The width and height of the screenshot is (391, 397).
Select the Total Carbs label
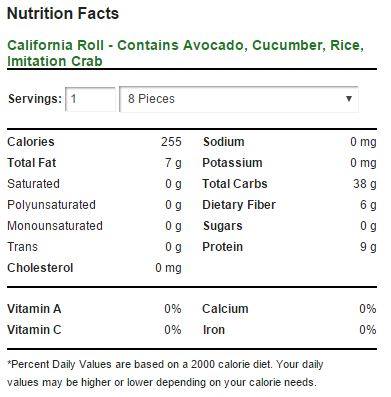pos(235,184)
